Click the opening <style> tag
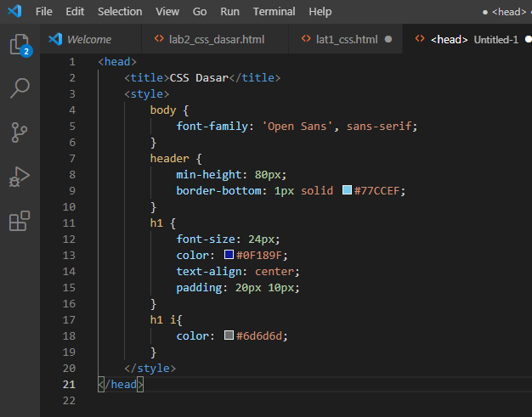 146,94
